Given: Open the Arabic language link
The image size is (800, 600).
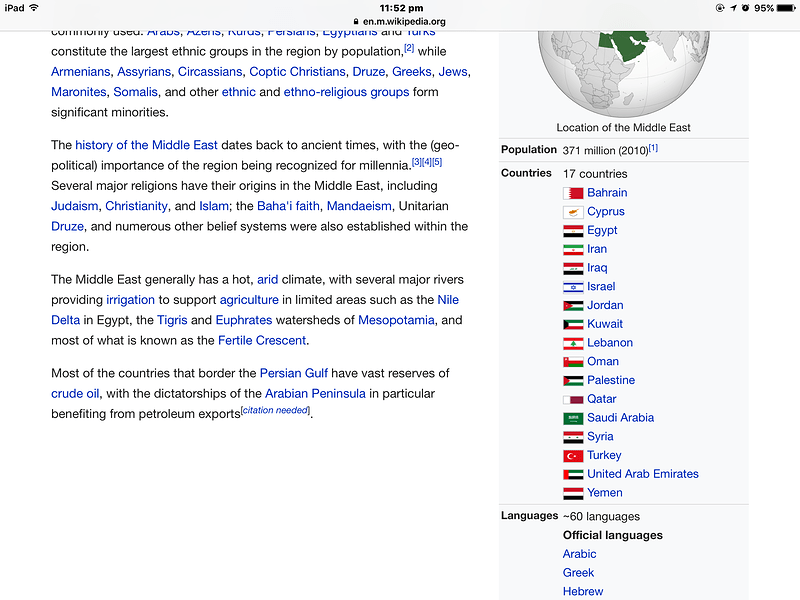Looking at the screenshot, I should (x=580, y=554).
